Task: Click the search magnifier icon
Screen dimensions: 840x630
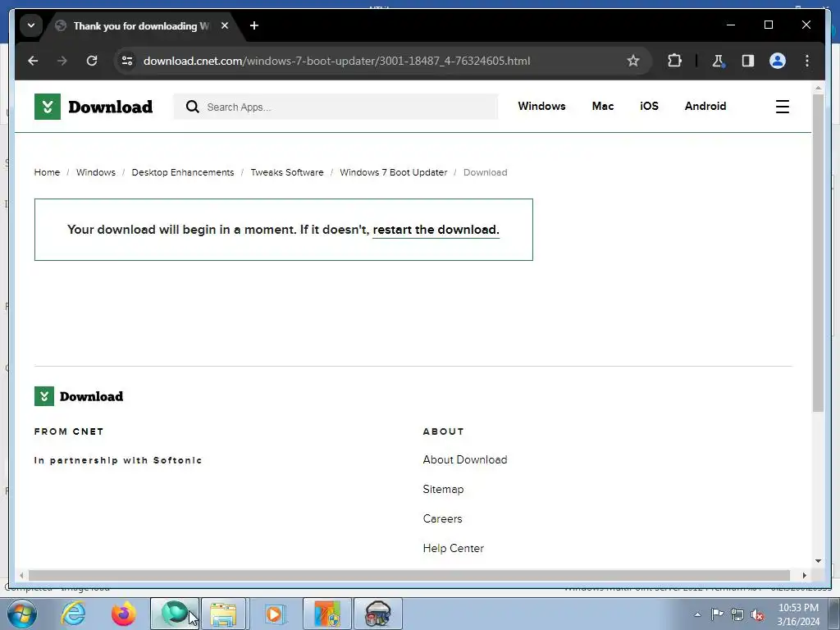Action: click(192, 107)
